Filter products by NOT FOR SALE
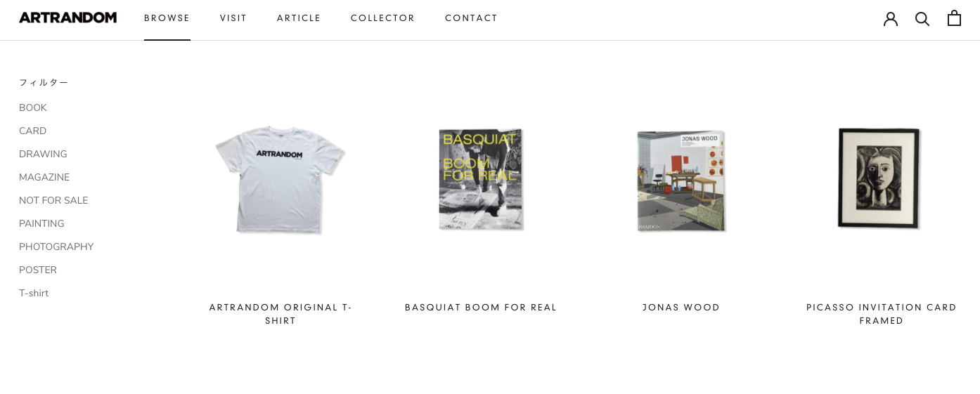 [x=53, y=200]
